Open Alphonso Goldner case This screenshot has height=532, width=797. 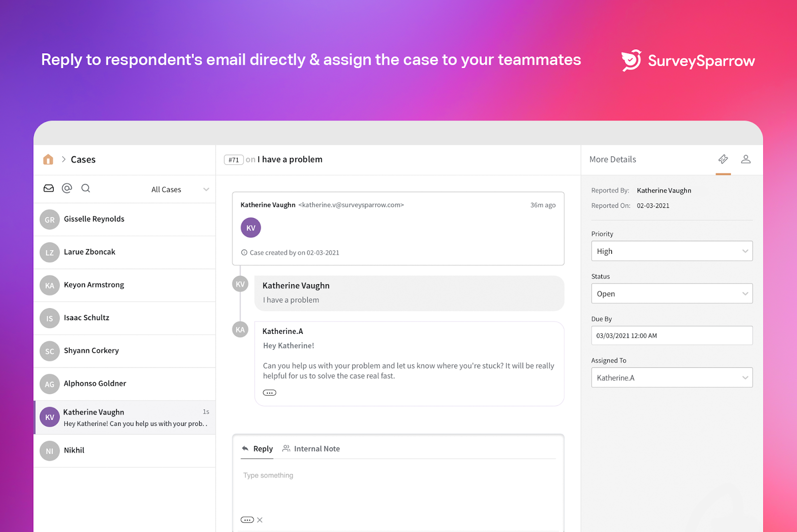point(125,384)
